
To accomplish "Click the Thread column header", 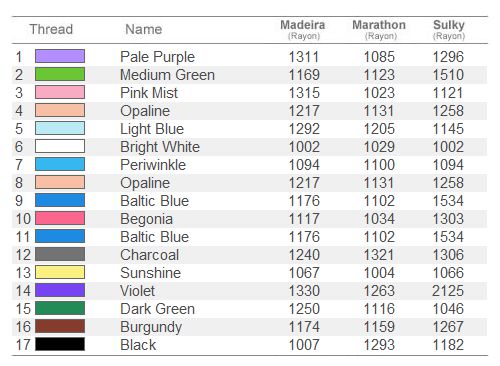I will click(51, 29).
